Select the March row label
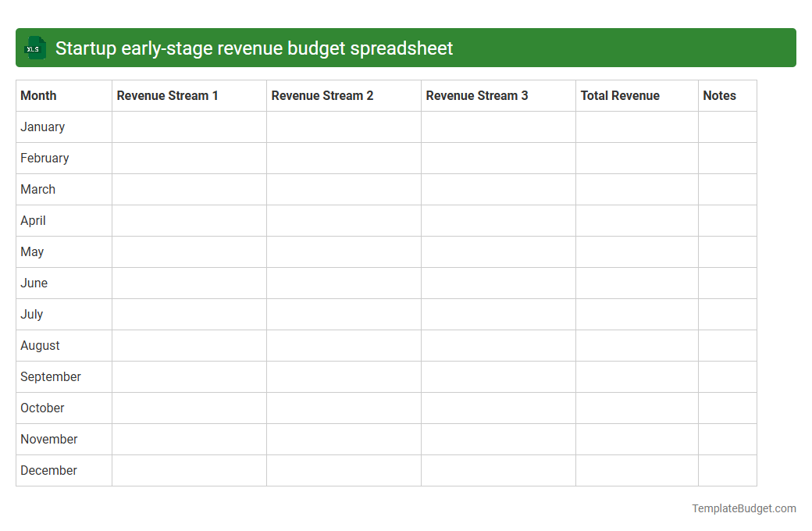812x531 pixels. point(37,189)
